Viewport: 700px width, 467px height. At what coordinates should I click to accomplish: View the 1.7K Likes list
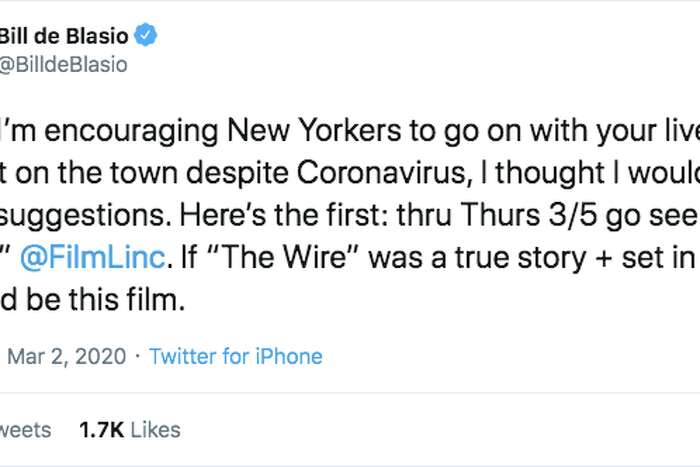pos(130,430)
